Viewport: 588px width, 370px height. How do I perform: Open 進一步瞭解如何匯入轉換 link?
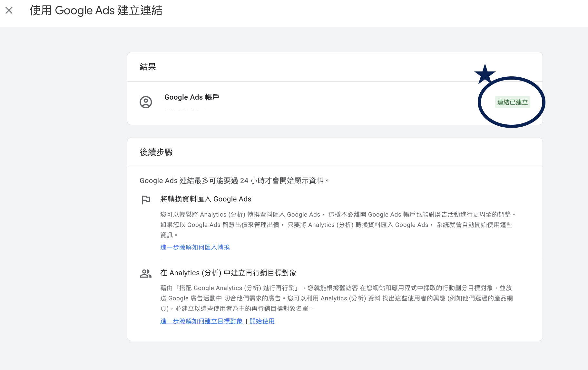[x=195, y=247]
